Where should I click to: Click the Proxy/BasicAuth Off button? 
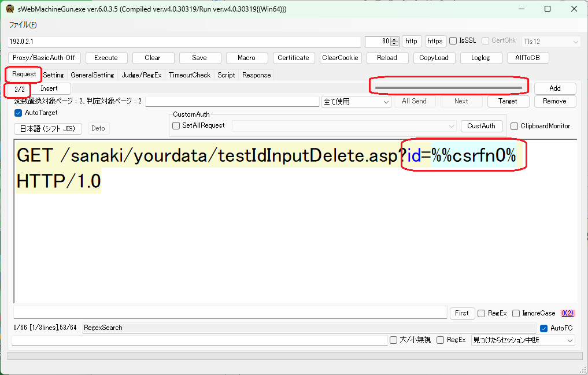click(x=45, y=58)
